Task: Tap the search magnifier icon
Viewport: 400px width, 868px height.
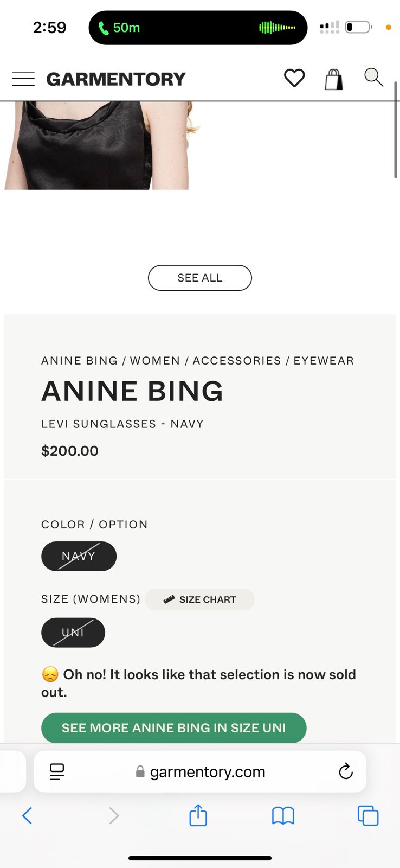Action: 373,78
